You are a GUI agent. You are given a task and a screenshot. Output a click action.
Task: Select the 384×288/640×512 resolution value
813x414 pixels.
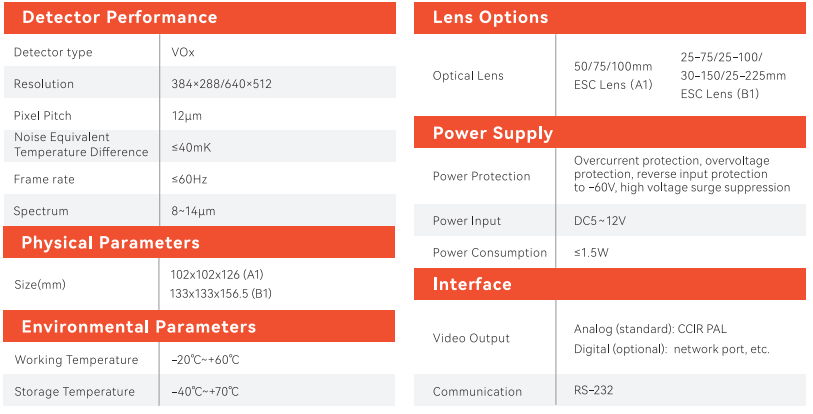[221, 84]
